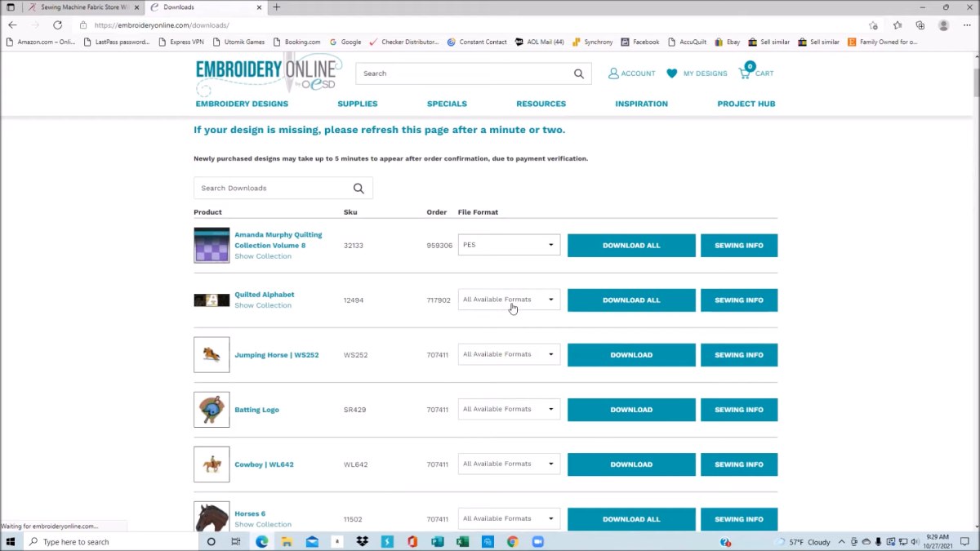Viewport: 980px width, 551px height.
Task: Open format dropdown for Quilted Alphabet
Action: coord(509,300)
